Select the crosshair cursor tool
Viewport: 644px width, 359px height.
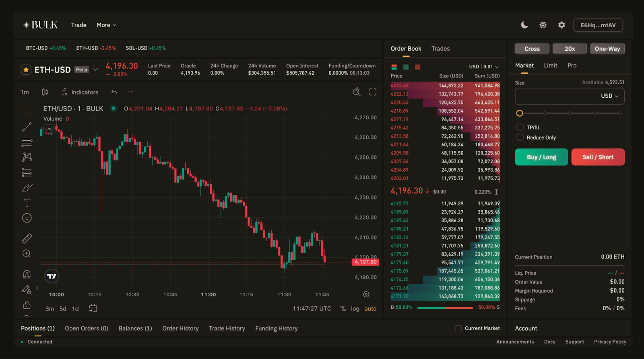(27, 112)
